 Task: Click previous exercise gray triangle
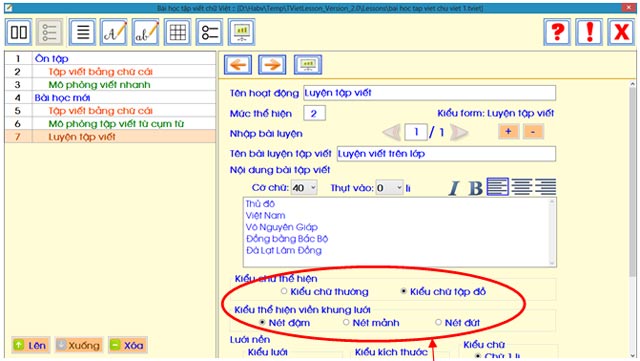point(391,132)
